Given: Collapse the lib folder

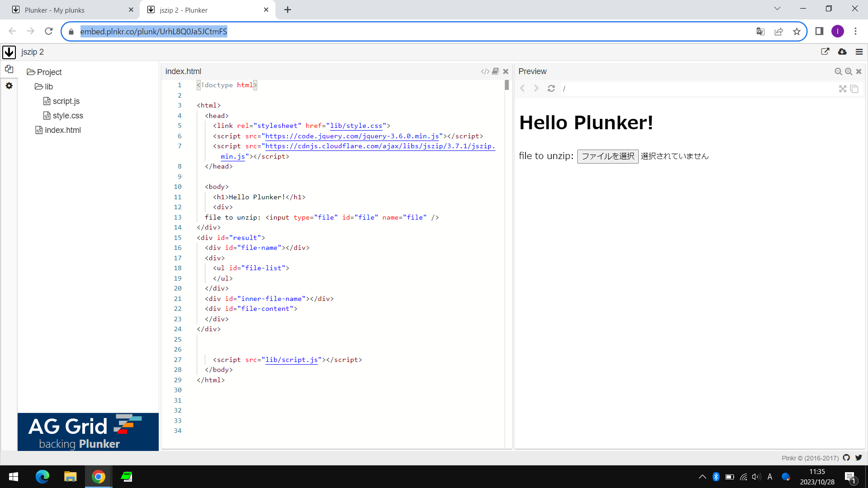Looking at the screenshot, I should pyautogui.click(x=44, y=87).
